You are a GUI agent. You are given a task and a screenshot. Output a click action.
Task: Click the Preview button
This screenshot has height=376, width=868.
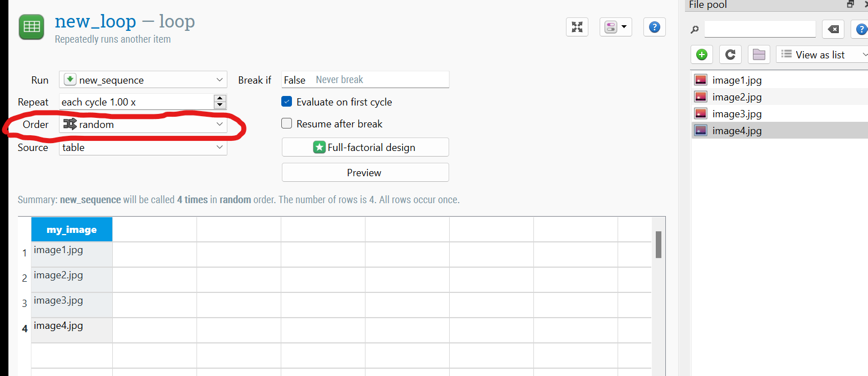tap(365, 172)
